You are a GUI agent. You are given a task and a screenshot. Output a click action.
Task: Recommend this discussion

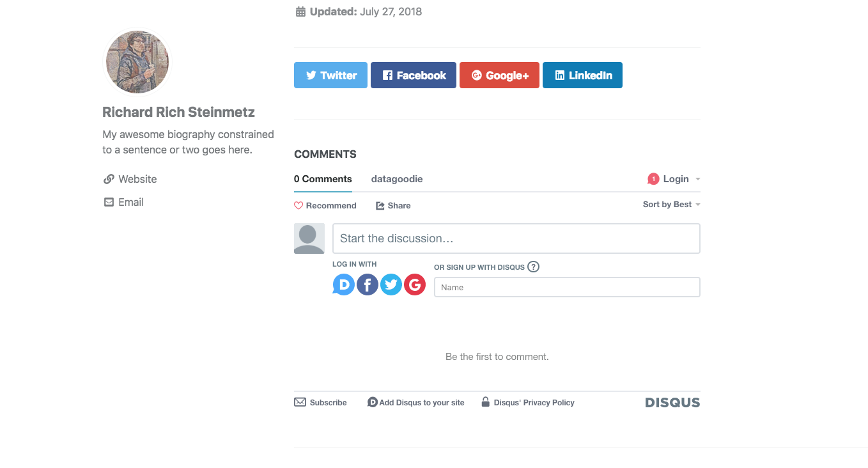coord(325,205)
